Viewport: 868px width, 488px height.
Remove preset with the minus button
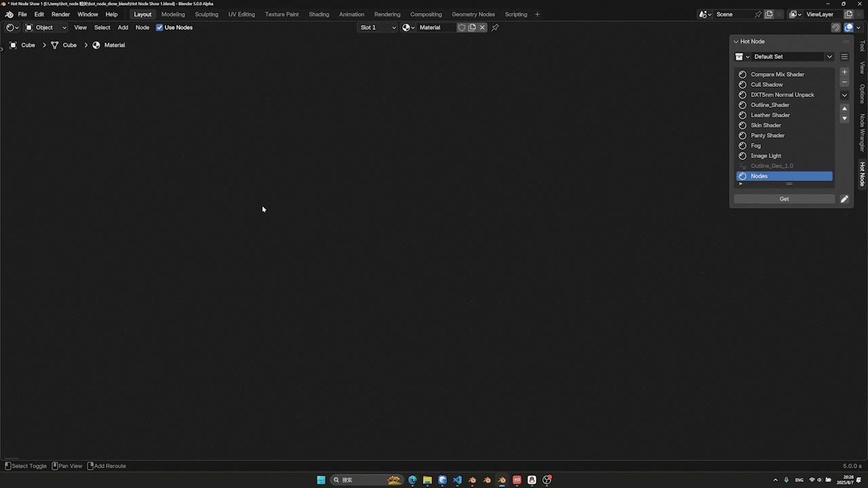pyautogui.click(x=844, y=82)
